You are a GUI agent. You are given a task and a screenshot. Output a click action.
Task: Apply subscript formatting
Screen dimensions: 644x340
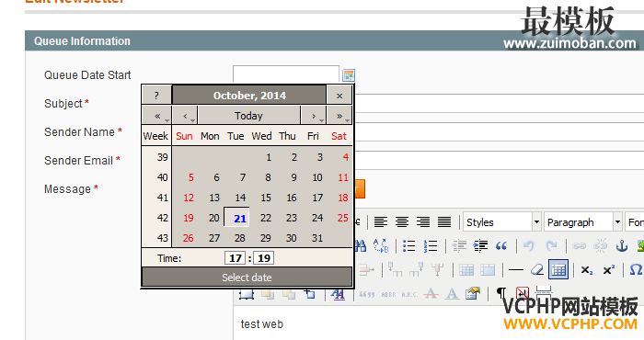pyautogui.click(x=587, y=270)
